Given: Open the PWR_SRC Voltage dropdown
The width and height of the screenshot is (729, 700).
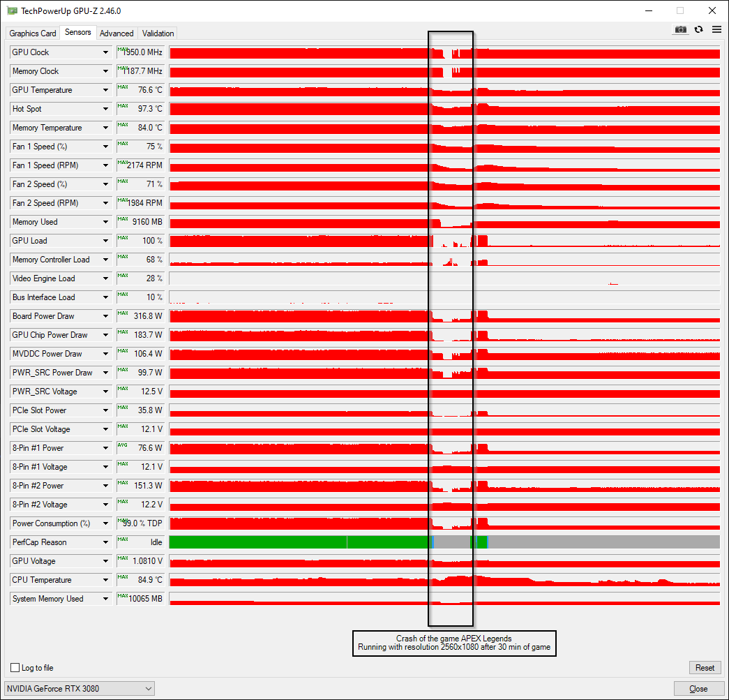Looking at the screenshot, I should 105,392.
